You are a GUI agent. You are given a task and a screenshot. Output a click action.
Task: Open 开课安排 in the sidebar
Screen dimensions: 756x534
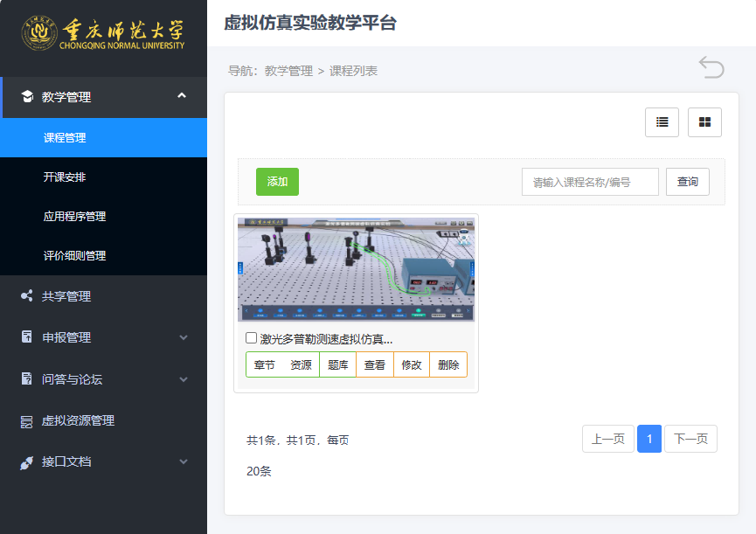65,177
